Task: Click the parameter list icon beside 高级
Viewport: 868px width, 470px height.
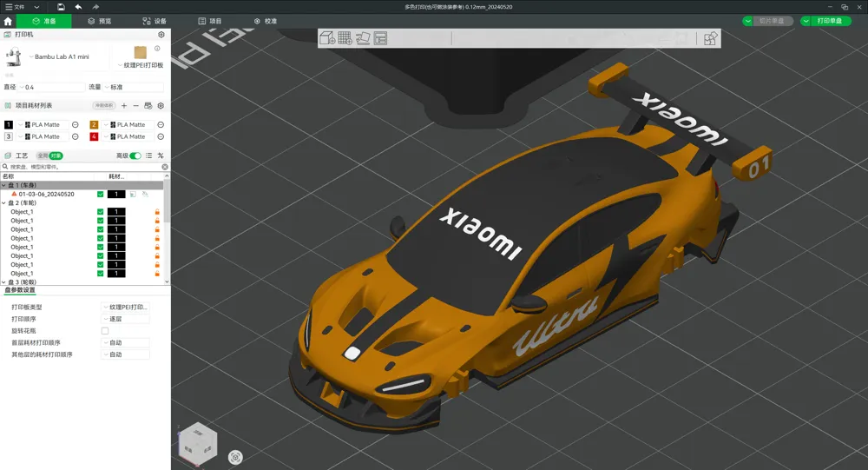Action: point(149,156)
